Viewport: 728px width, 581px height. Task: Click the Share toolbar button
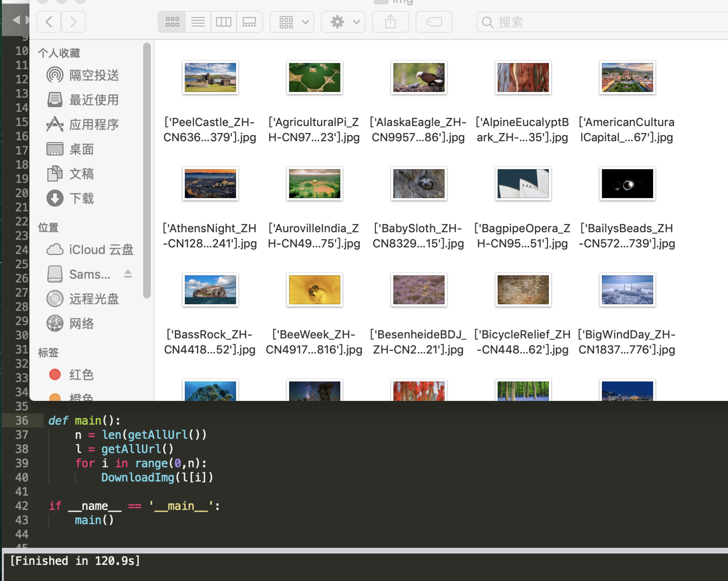click(x=390, y=22)
